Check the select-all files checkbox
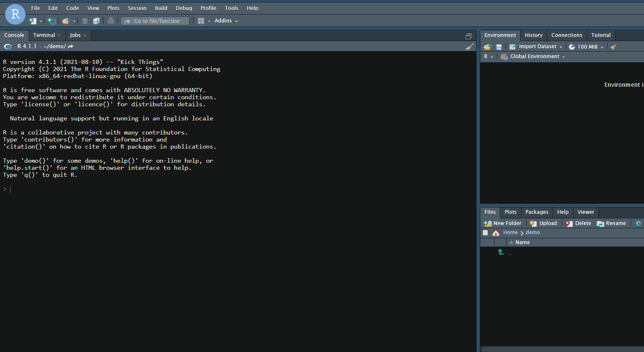 (485, 232)
